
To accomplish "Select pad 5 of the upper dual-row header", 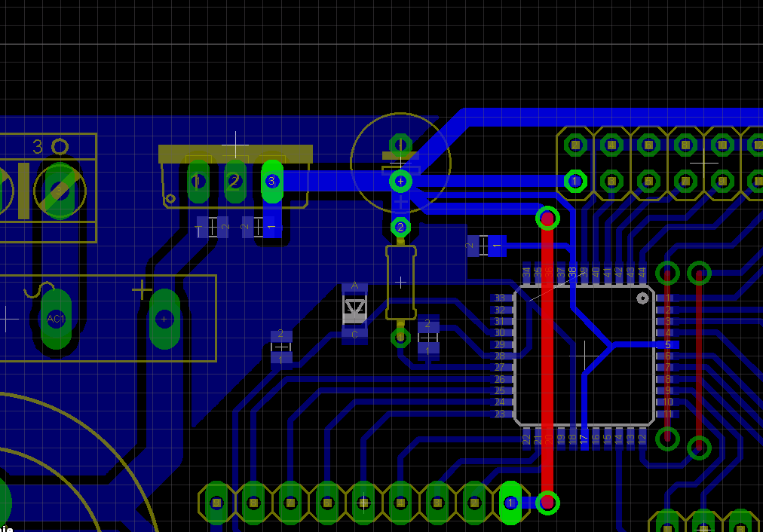I will pos(648,182).
